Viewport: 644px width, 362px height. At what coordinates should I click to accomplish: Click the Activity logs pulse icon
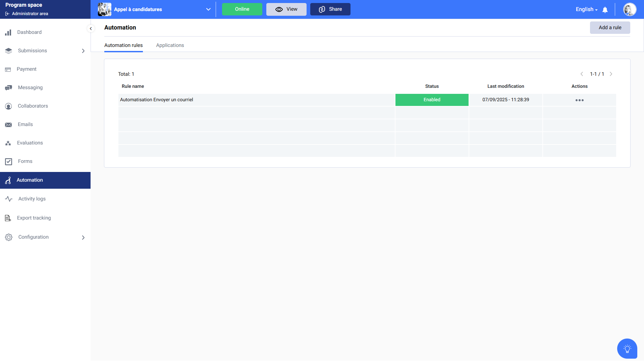(9, 199)
